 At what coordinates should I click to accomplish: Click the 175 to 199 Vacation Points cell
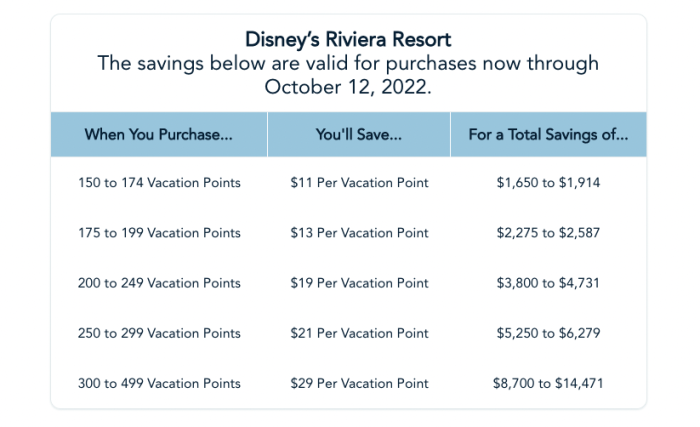point(159,233)
